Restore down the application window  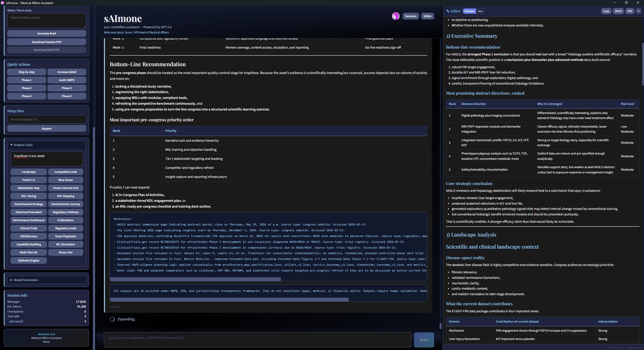click(x=626, y=3)
